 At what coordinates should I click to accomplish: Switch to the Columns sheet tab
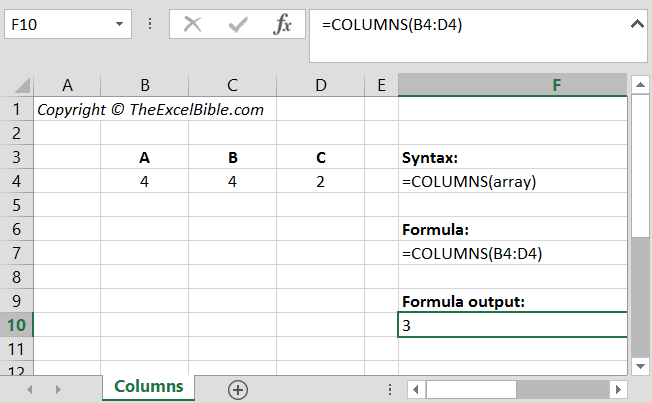pos(148,387)
